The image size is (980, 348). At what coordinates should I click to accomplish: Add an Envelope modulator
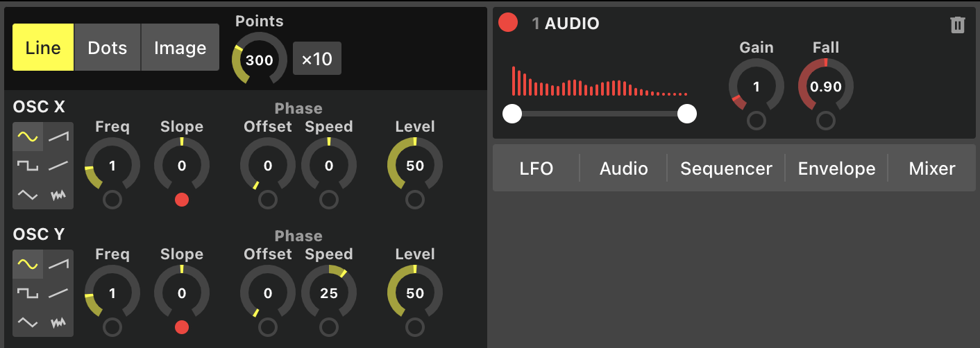[x=836, y=168]
